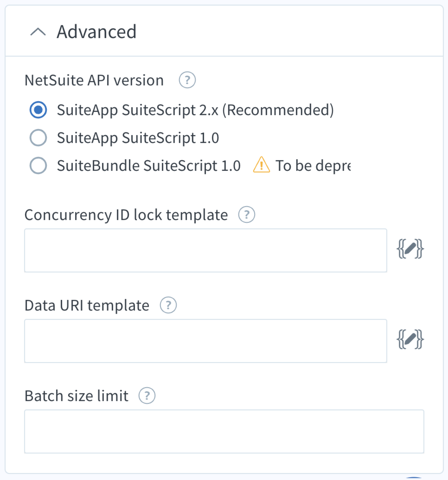Screen dimensions: 448x480
Task: Click the NetSuite API version label
Action: (94, 80)
